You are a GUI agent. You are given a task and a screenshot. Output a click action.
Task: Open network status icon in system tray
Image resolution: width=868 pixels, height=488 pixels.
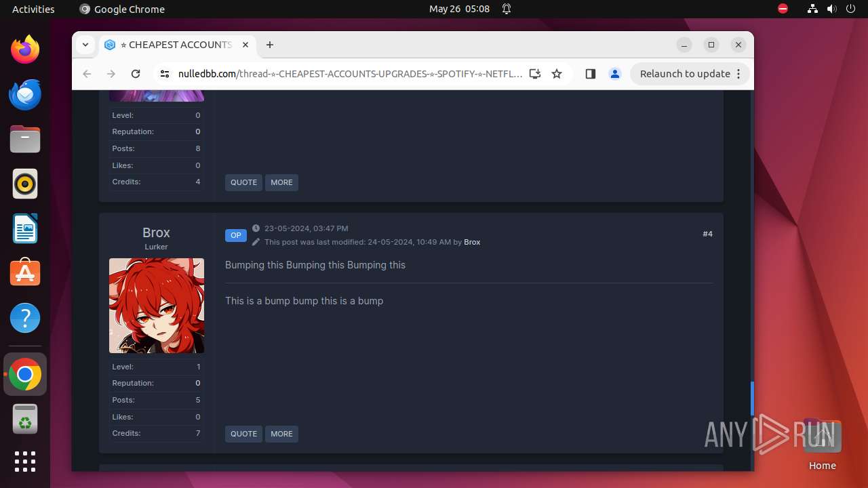point(812,9)
